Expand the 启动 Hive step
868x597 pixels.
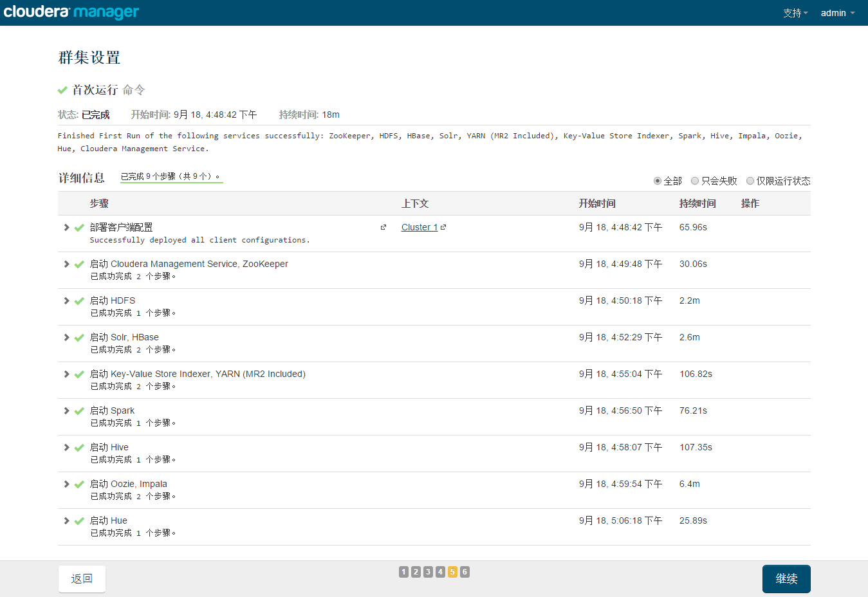click(x=66, y=447)
